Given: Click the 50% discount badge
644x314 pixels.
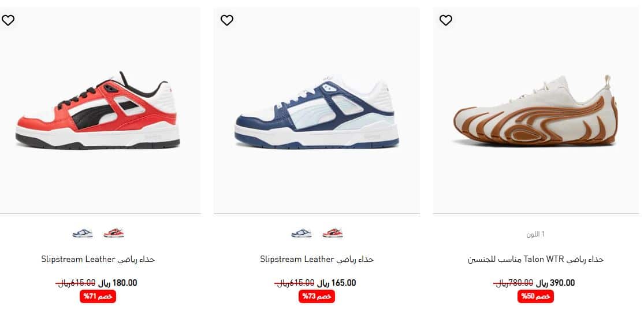Looking at the screenshot, I should (535, 296).
